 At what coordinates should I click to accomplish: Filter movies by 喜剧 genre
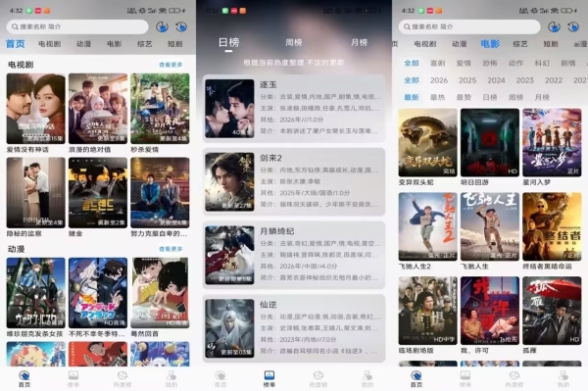tap(438, 63)
